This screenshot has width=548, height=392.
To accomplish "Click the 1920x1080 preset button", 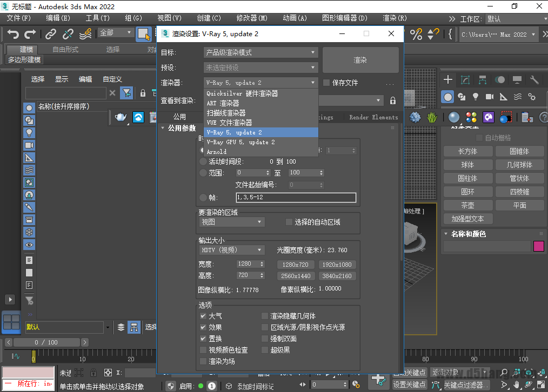I will point(337,265).
